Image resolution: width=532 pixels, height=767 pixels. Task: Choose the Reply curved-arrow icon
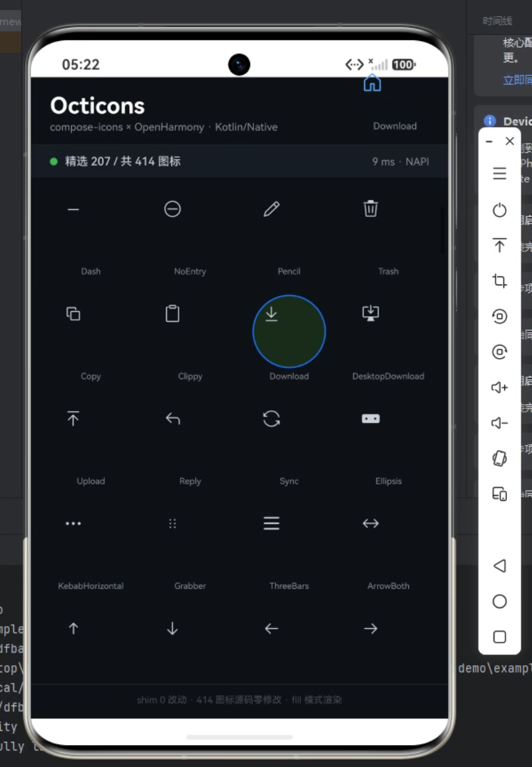tap(173, 419)
